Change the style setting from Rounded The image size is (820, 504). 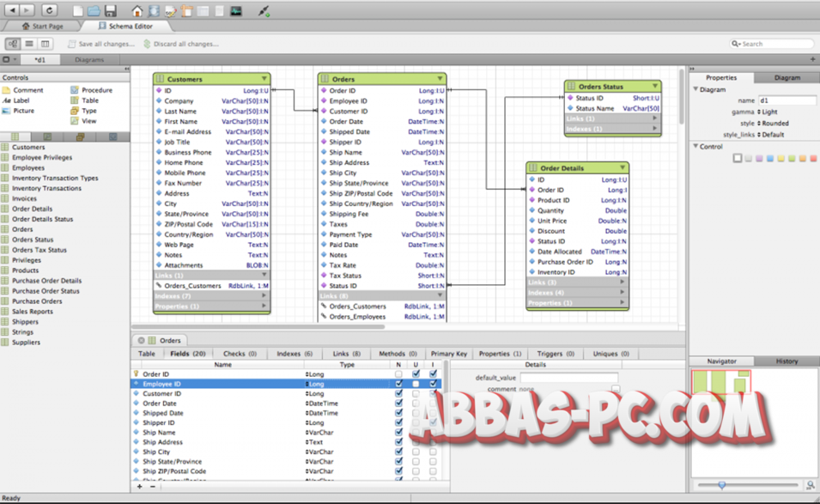(x=774, y=124)
